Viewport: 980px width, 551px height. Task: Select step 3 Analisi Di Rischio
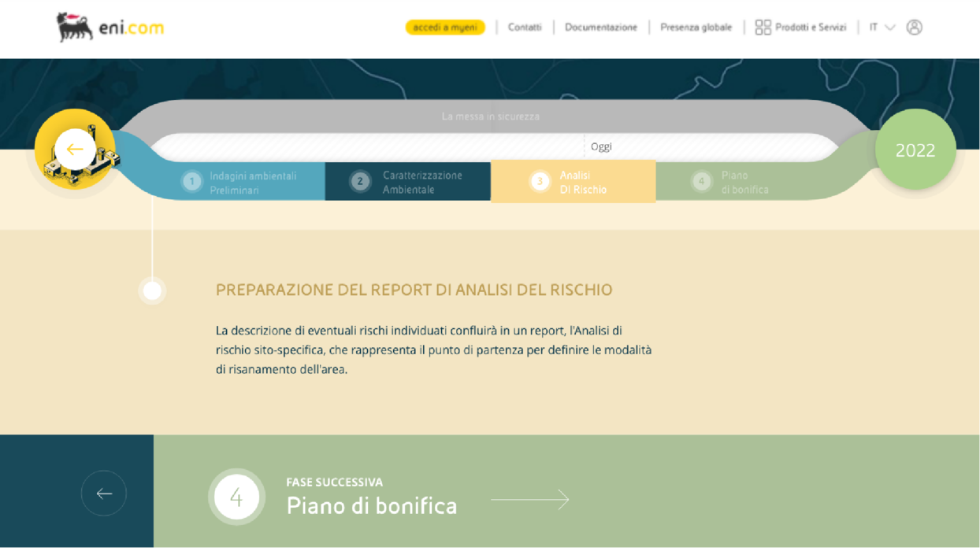pyautogui.click(x=574, y=182)
